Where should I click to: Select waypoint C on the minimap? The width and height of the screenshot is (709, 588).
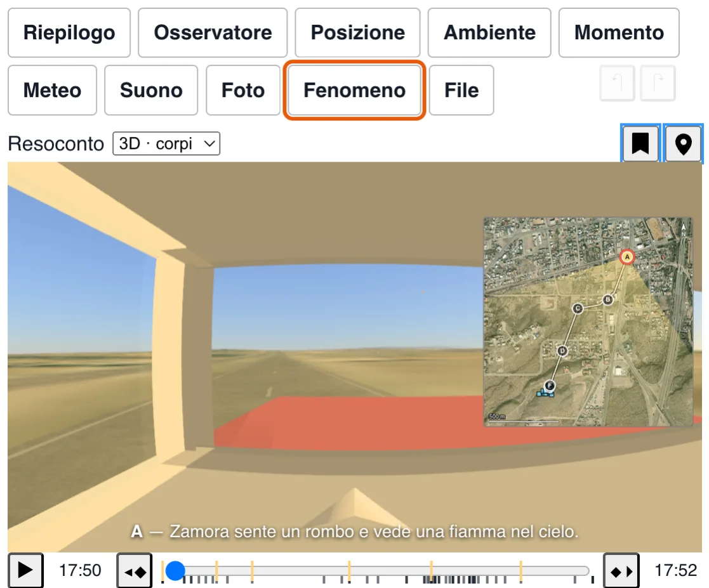(x=578, y=308)
